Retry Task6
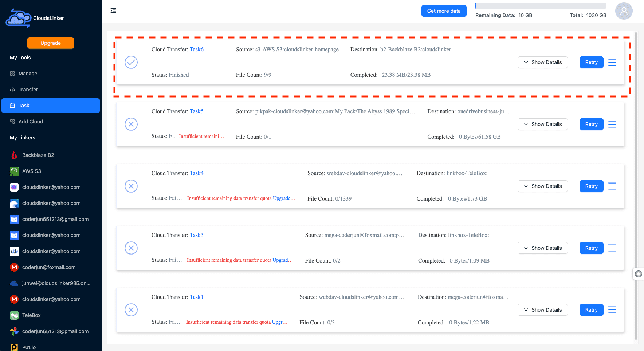Viewport: 644px width, 351px height. (x=591, y=62)
